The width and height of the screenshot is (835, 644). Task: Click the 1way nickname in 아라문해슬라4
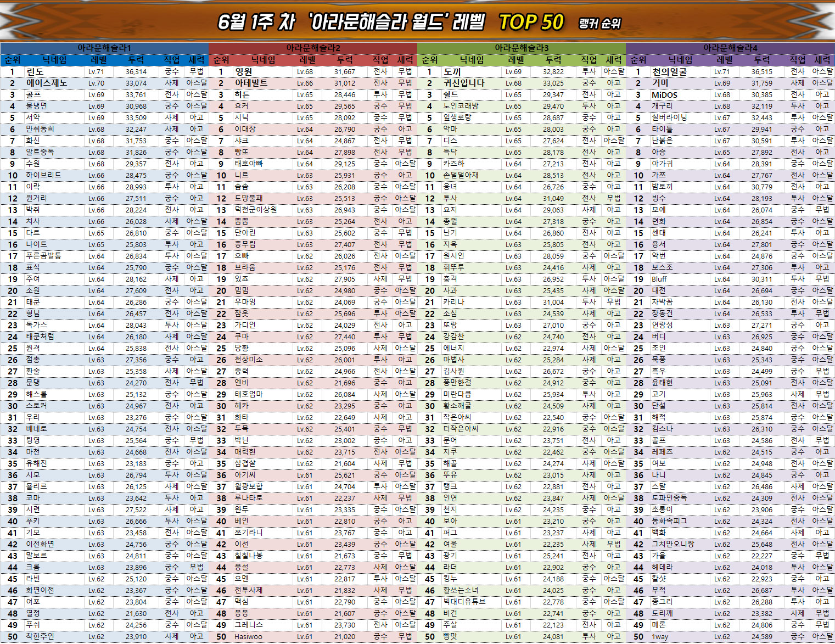click(660, 637)
